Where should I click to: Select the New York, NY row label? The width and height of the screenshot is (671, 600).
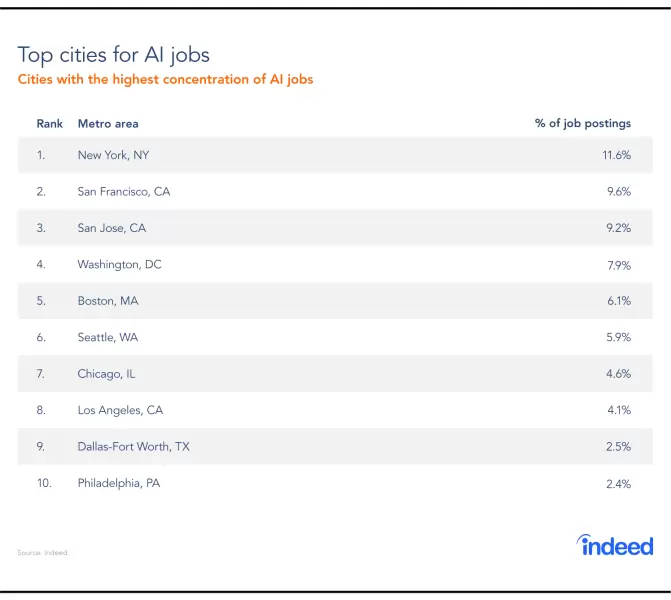tap(113, 155)
